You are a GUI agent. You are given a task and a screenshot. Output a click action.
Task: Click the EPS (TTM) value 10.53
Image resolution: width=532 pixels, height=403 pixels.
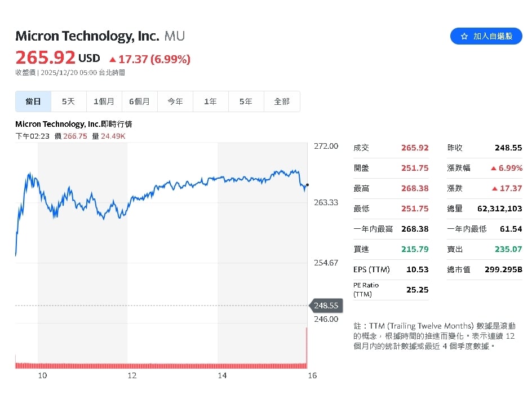pyautogui.click(x=418, y=269)
